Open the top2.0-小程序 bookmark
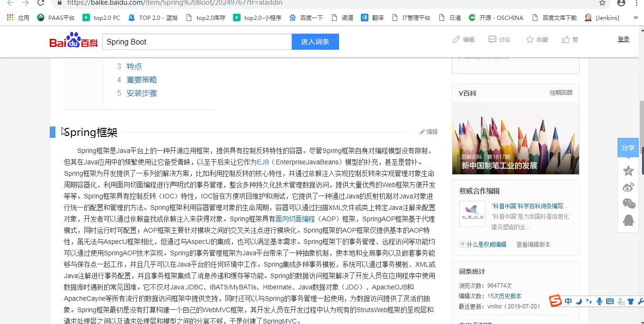This screenshot has width=644, height=324. pos(257,18)
